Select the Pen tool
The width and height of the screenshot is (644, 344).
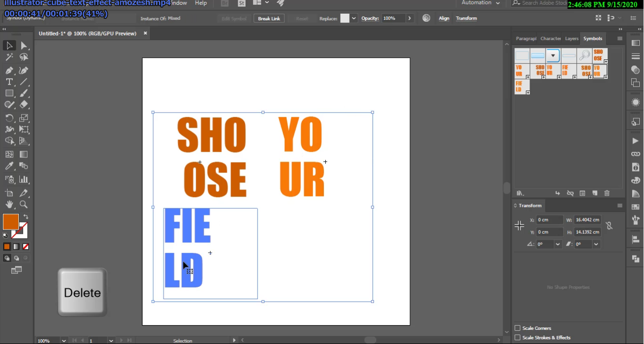pos(9,70)
